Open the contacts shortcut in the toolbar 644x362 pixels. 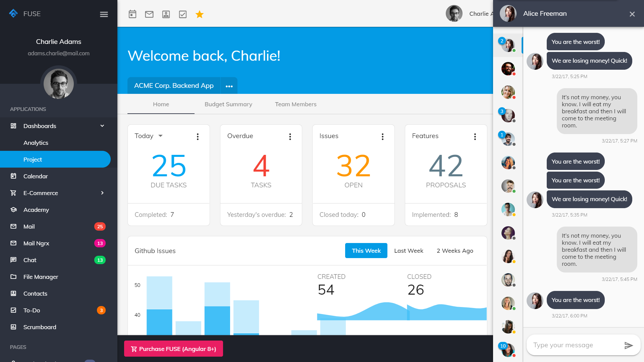point(166,14)
